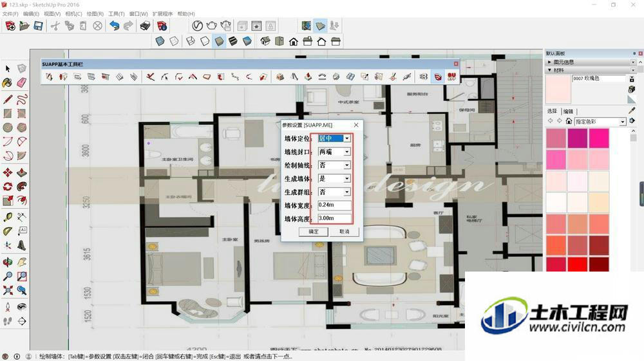Click the V-Ray teapot render icon
644x361 pixels.
pyautogui.click(x=211, y=26)
